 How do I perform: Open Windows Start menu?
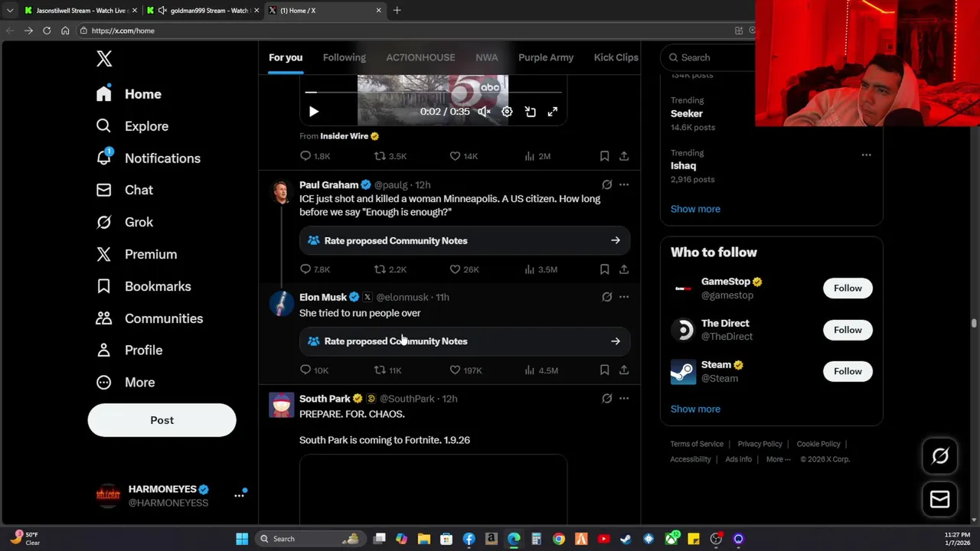pos(242,539)
